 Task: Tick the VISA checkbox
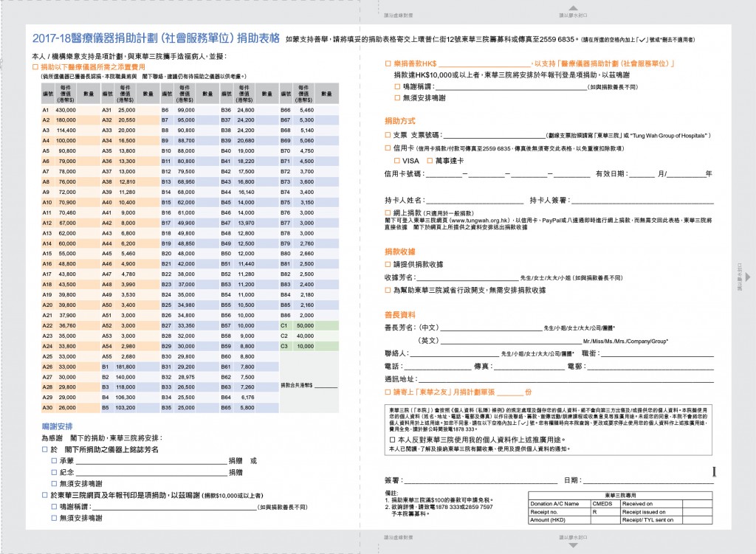[x=396, y=160]
